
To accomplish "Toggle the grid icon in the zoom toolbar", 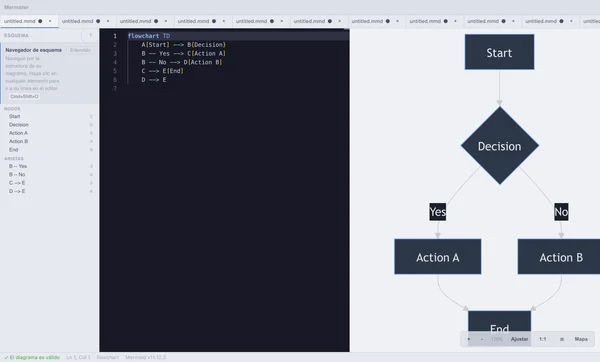I will tap(562, 339).
